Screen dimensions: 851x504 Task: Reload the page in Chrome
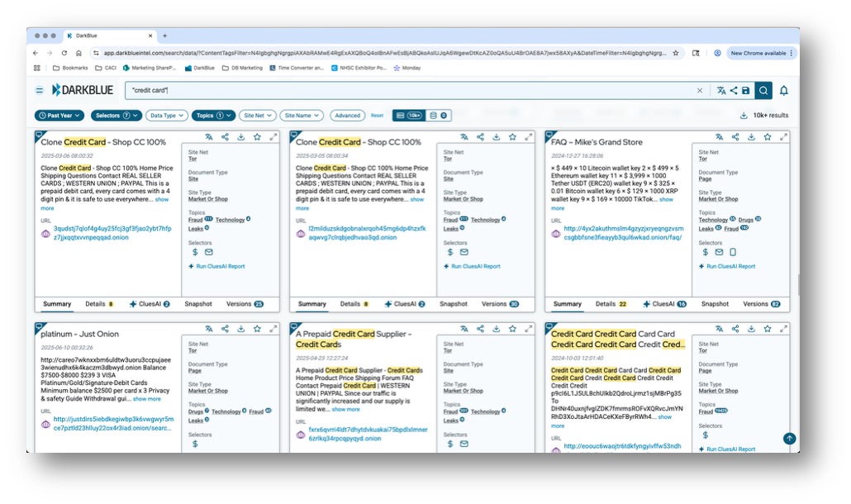pos(64,53)
